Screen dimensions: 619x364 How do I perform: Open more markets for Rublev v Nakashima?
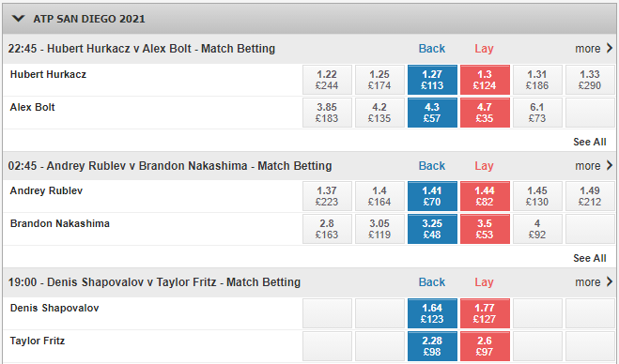pos(594,166)
